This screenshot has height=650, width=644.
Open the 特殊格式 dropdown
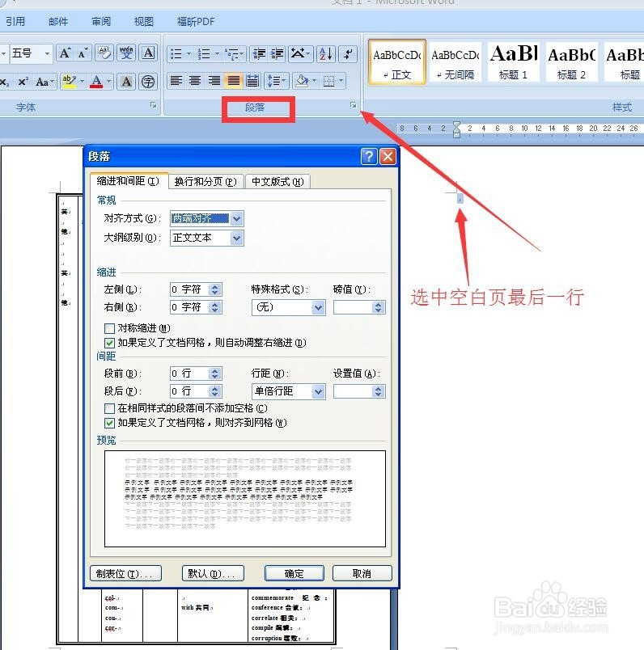tap(318, 307)
